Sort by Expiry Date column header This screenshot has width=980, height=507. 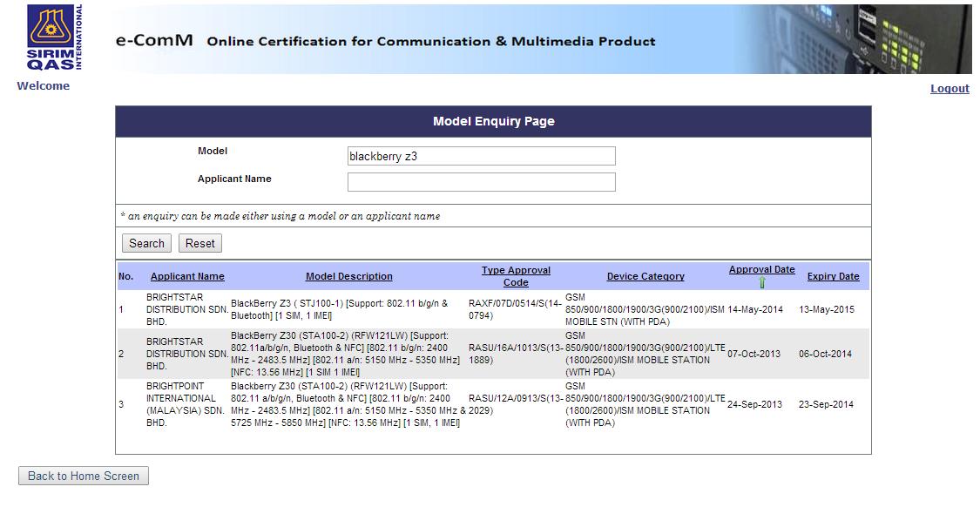tap(833, 276)
